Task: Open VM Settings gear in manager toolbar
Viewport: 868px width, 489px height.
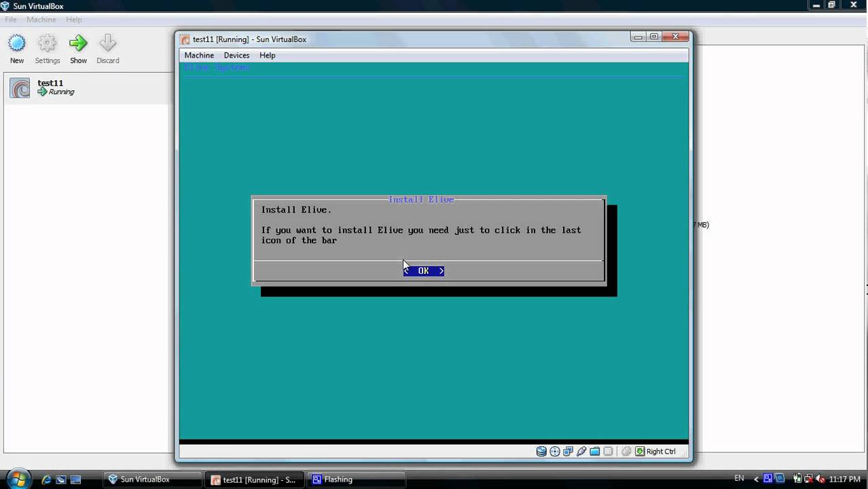Action: coord(47,44)
